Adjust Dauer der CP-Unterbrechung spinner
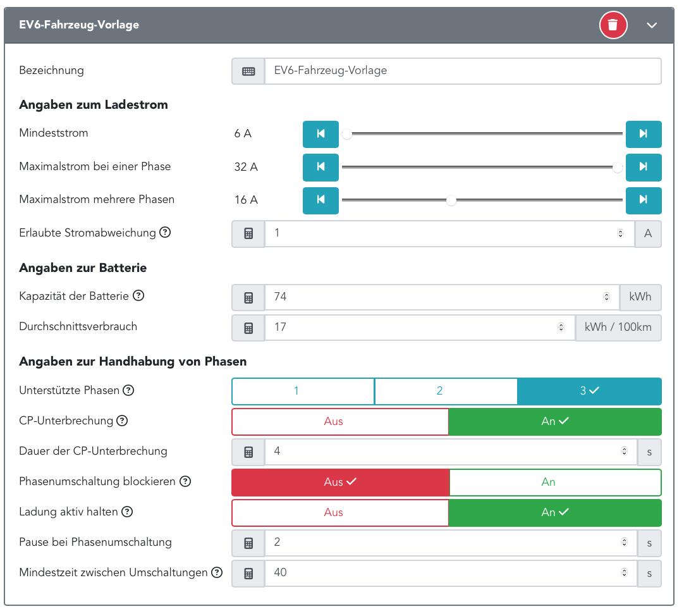The image size is (684, 616). (x=625, y=452)
